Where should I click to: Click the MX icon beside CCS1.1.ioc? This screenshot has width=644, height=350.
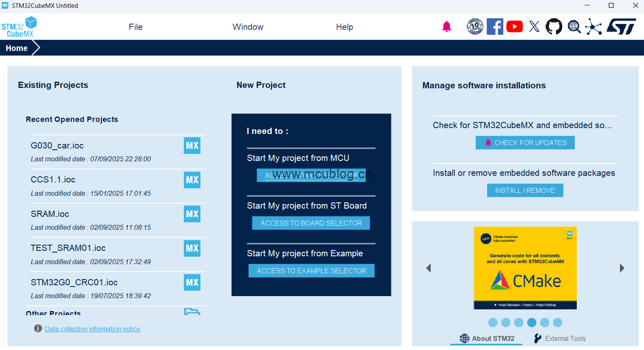click(192, 180)
